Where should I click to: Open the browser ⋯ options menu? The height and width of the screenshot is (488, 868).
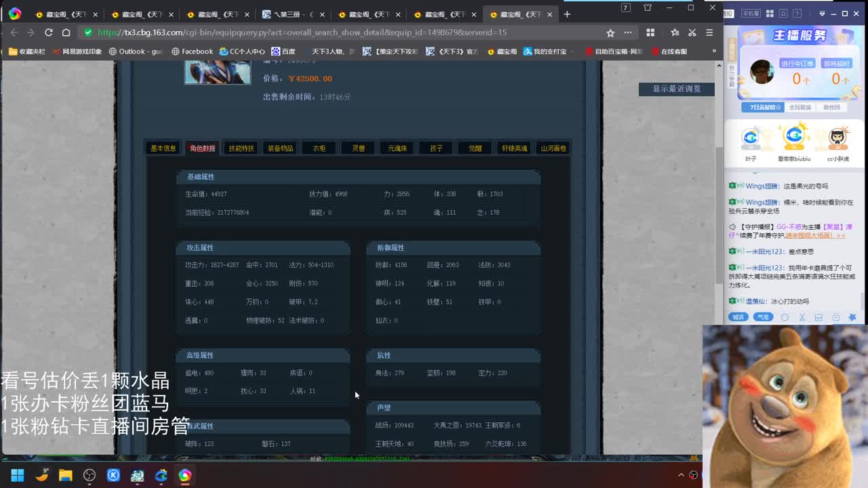click(x=627, y=32)
